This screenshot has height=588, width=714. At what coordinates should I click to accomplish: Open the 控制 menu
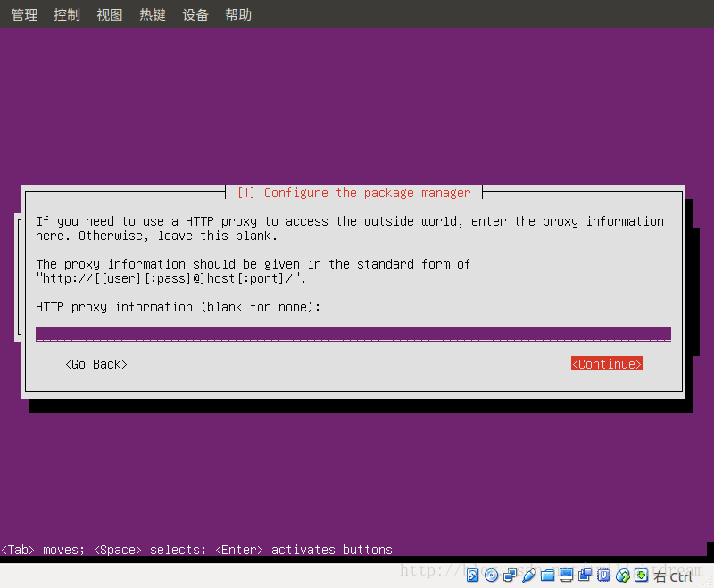point(67,13)
